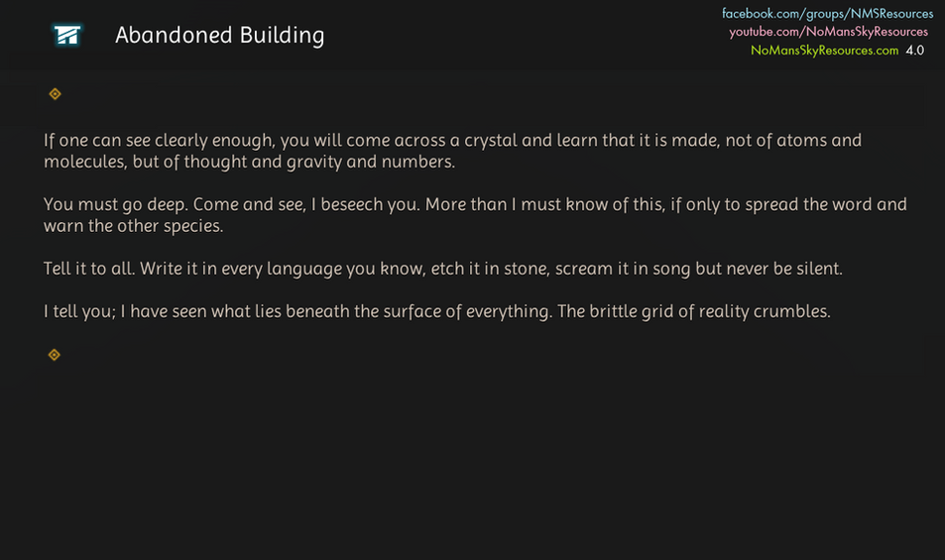Open the NoMansSkyResources.com website link

click(824, 50)
